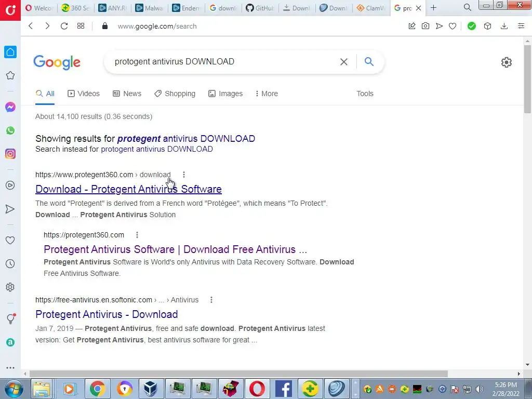Viewport: 532px width, 399px height.
Task: Switch to Images results
Action: pyautogui.click(x=225, y=94)
